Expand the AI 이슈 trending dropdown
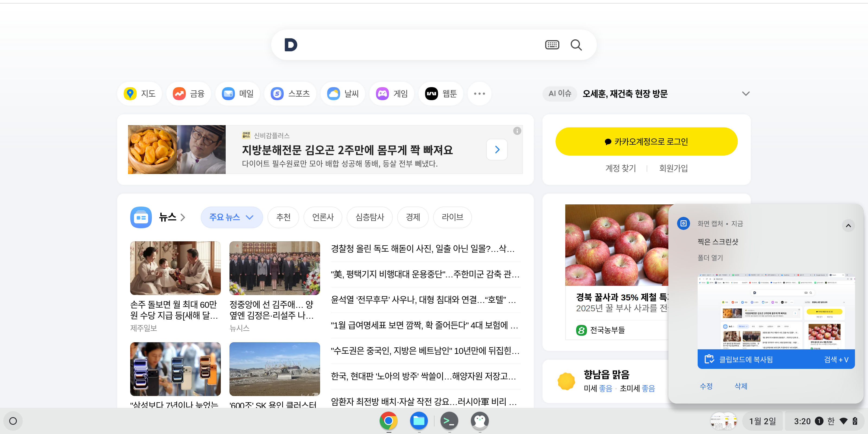This screenshot has width=868, height=434. pyautogui.click(x=746, y=93)
